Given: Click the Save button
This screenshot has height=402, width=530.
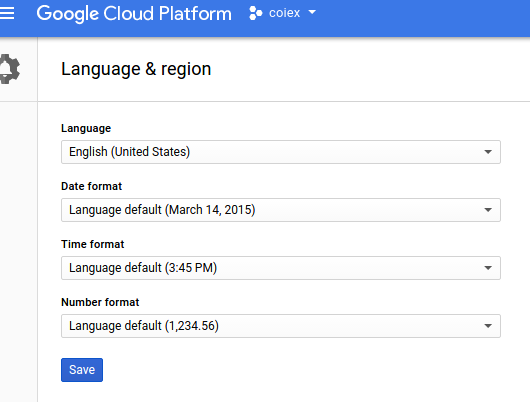Looking at the screenshot, I should (82, 370).
